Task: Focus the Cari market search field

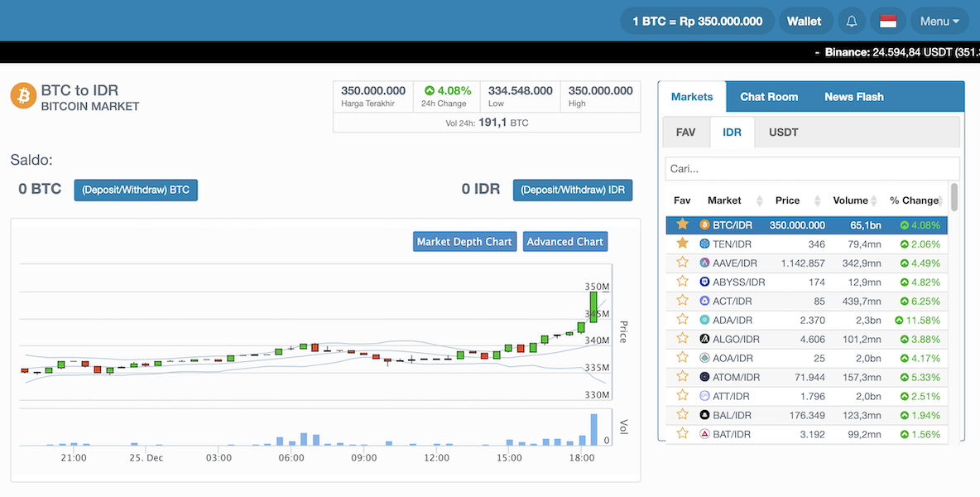Action: pos(811,169)
